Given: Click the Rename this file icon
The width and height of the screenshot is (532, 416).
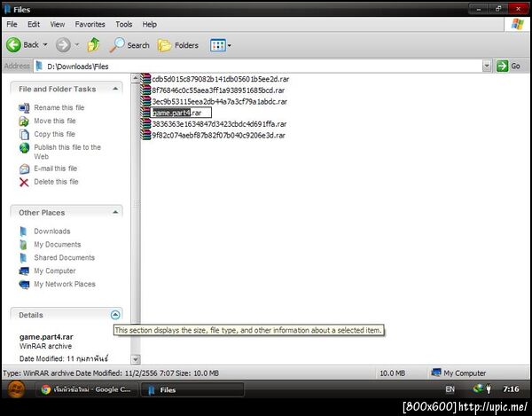Looking at the screenshot, I should tap(24, 108).
